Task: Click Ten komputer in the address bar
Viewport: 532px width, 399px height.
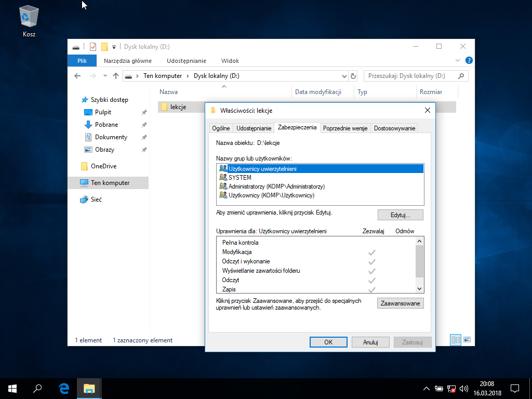Action: pos(163,76)
